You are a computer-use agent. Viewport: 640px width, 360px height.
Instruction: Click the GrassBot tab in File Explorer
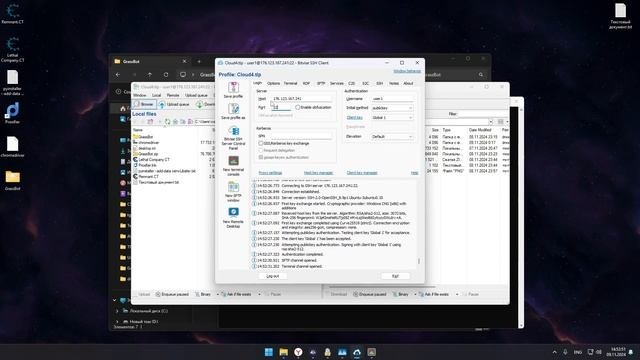(x=149, y=61)
